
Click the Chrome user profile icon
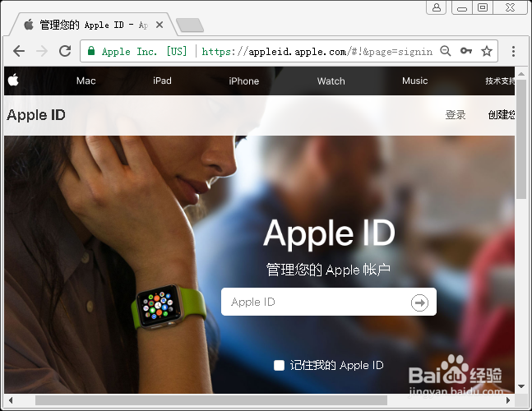coord(437,7)
